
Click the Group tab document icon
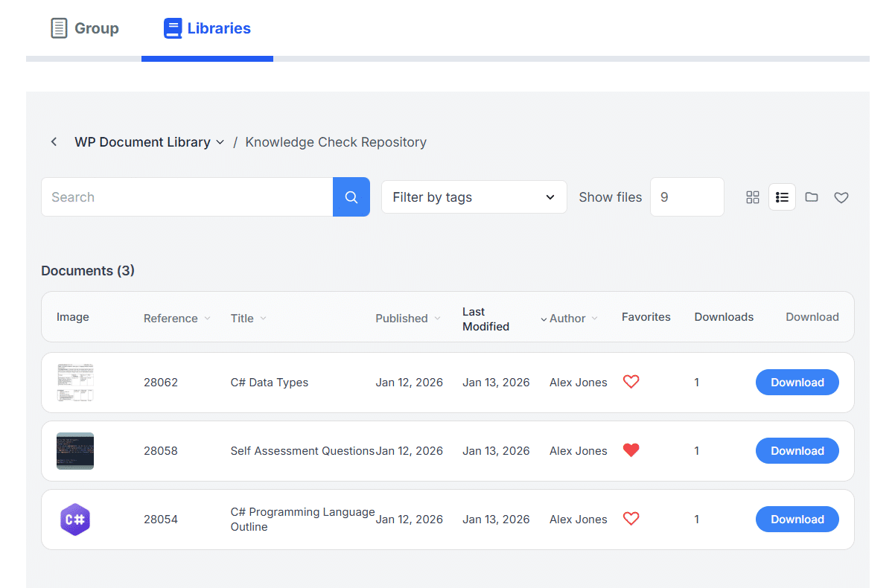(59, 28)
